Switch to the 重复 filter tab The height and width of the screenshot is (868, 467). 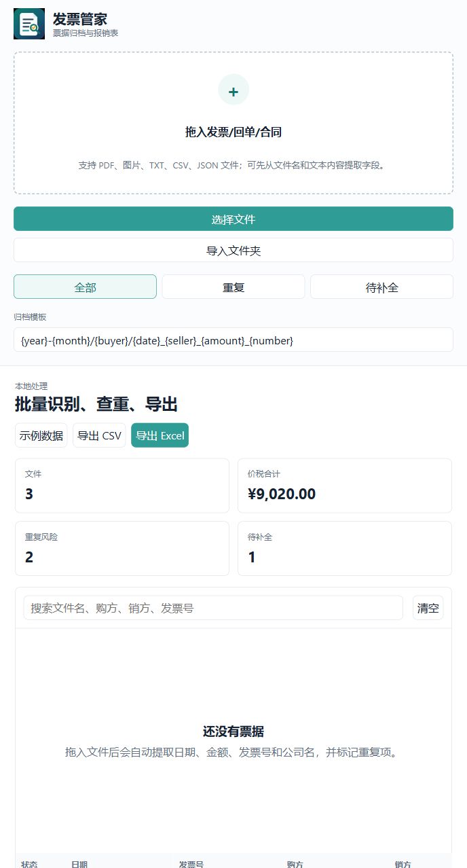(x=233, y=287)
